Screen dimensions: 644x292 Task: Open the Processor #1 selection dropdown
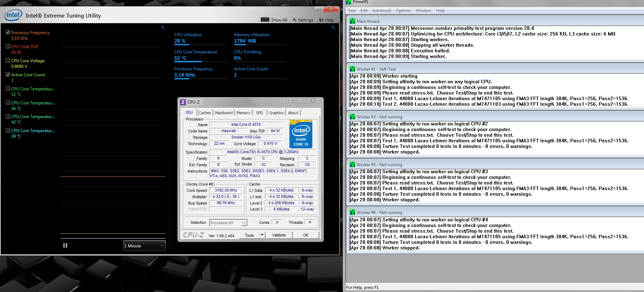coord(228,223)
